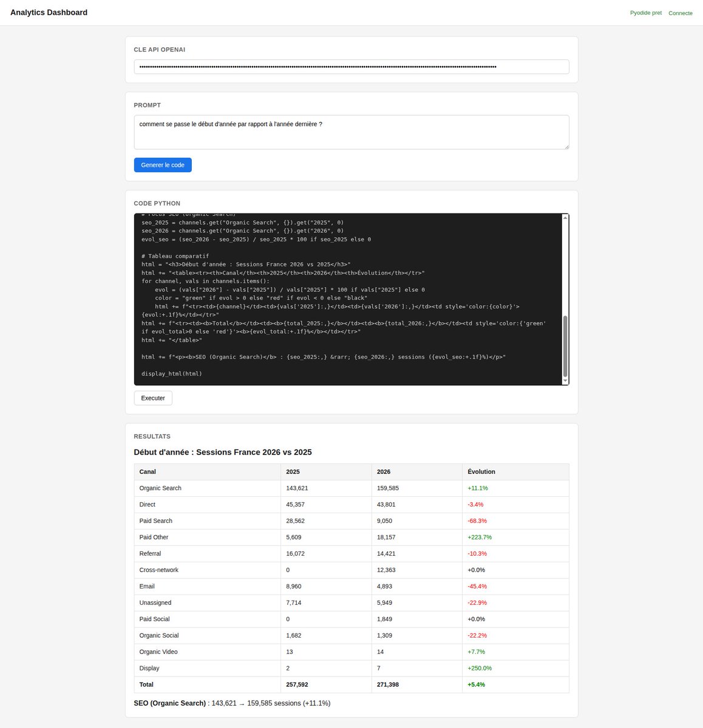The width and height of the screenshot is (703, 728).
Task: Click the -22.9% evolution value
Action: click(x=477, y=602)
